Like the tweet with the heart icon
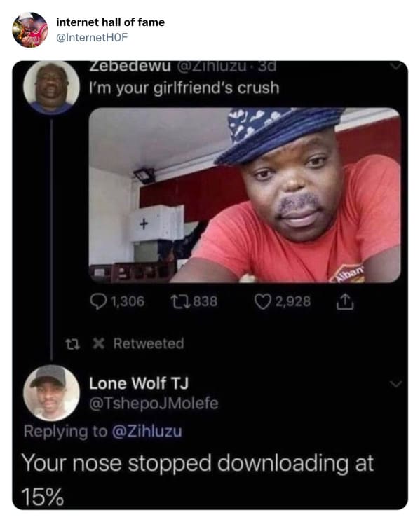The image size is (420, 522). point(263,302)
